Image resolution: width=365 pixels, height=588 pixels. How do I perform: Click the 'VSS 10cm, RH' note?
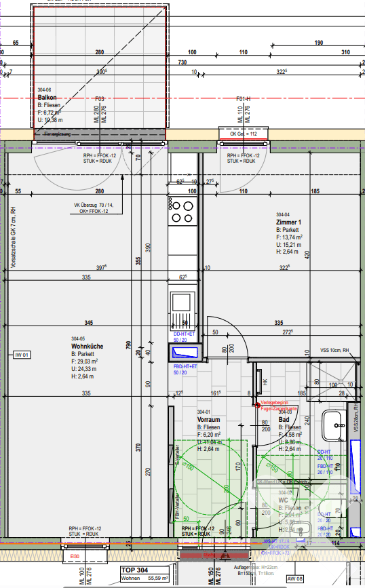coord(334,350)
